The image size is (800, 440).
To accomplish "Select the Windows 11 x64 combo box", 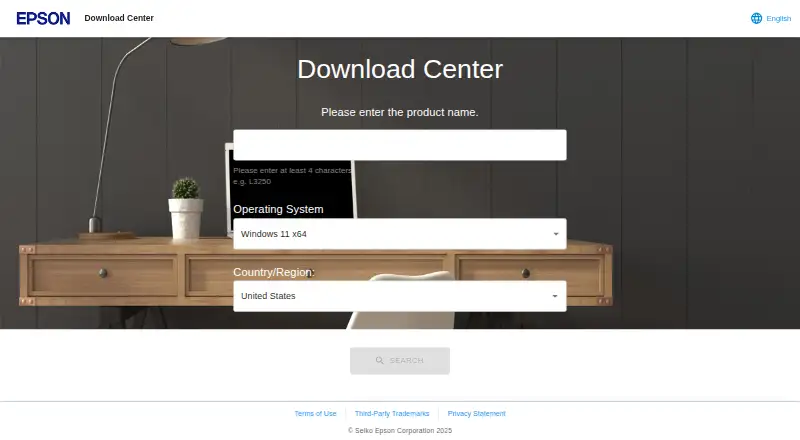I will pos(399,234).
